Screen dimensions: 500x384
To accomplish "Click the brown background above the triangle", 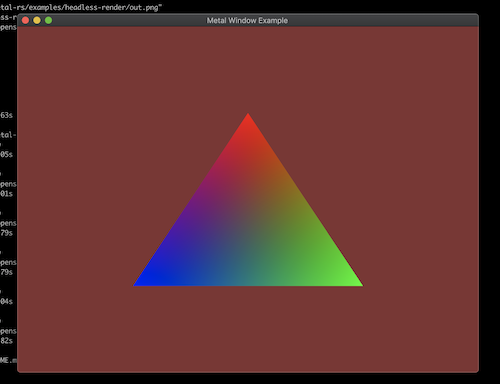I will (248, 68).
